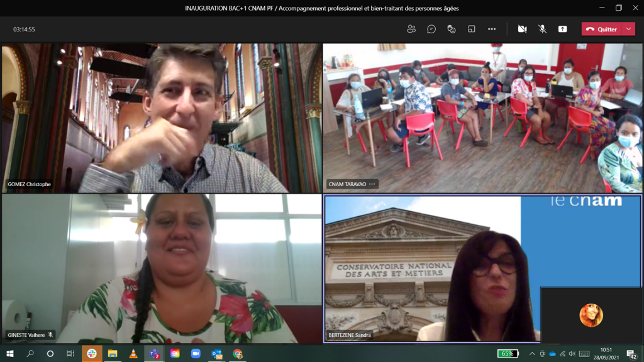This screenshot has width=644, height=362.
Task: Open the volume control in the tray
Action: [x=572, y=353]
